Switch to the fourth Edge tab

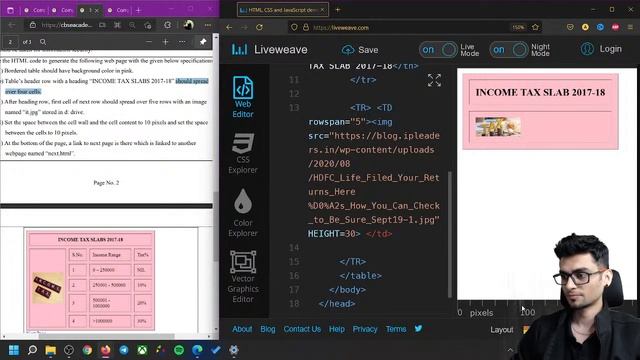coord(118,10)
